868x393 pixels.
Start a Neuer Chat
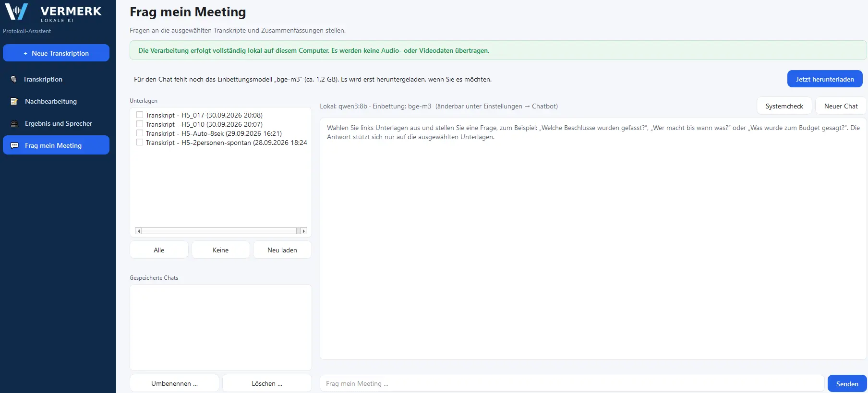(x=841, y=106)
